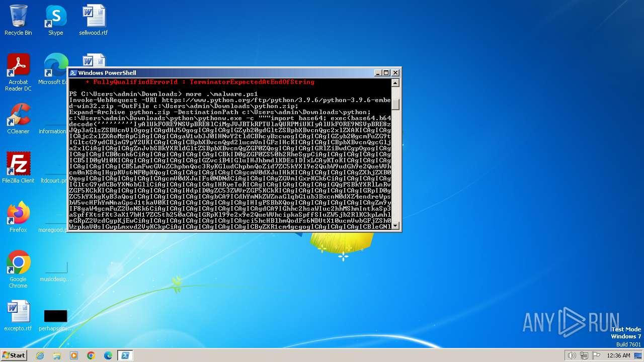Open the Start menu
This screenshot has width=644, height=362.
(x=14, y=355)
